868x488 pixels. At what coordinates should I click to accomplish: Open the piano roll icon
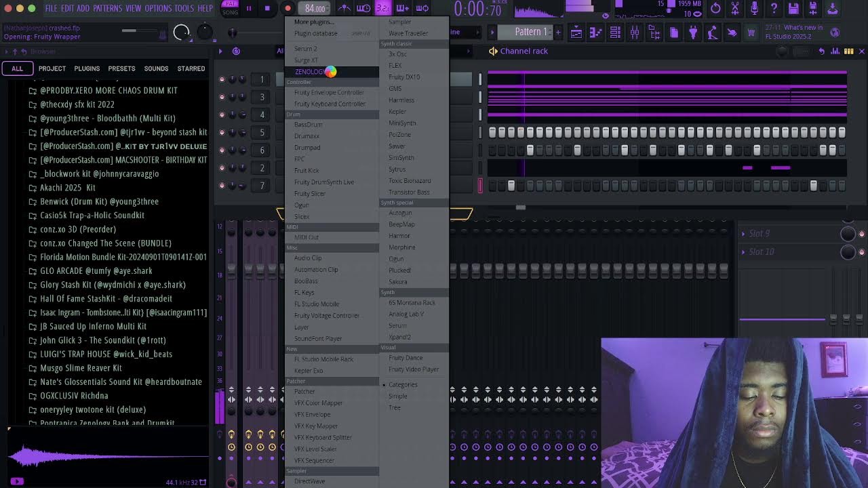(595, 33)
